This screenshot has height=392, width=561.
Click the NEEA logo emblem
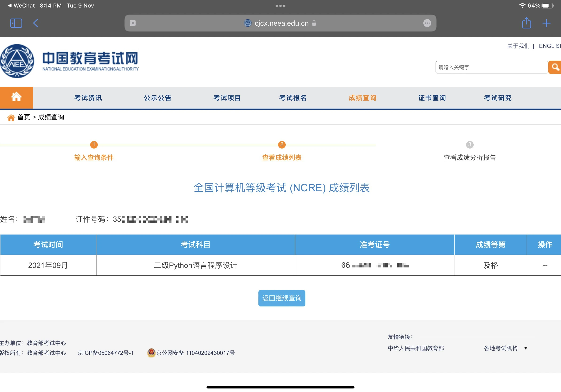[x=17, y=61]
